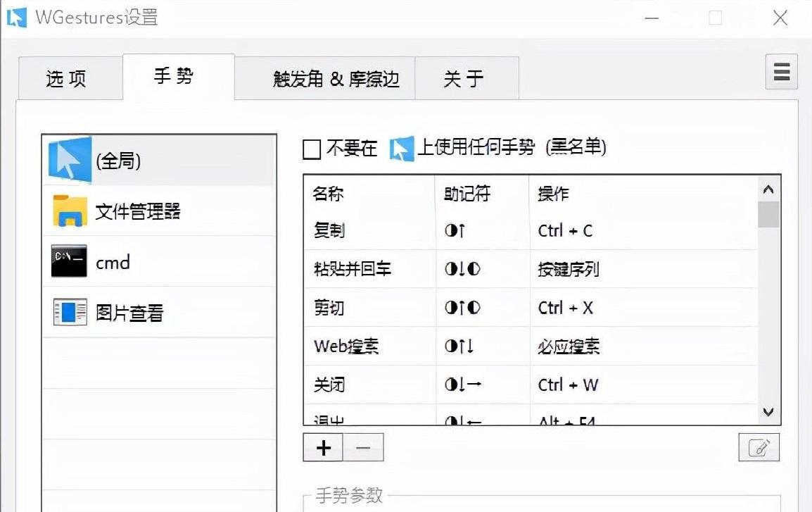Click the global cursor icon in the app list
This screenshot has width=812, height=512.
pos(70,160)
